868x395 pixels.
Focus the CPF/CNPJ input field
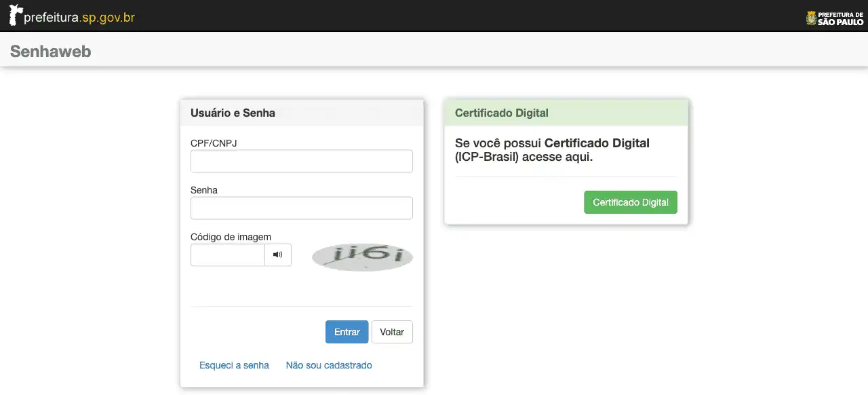click(301, 162)
